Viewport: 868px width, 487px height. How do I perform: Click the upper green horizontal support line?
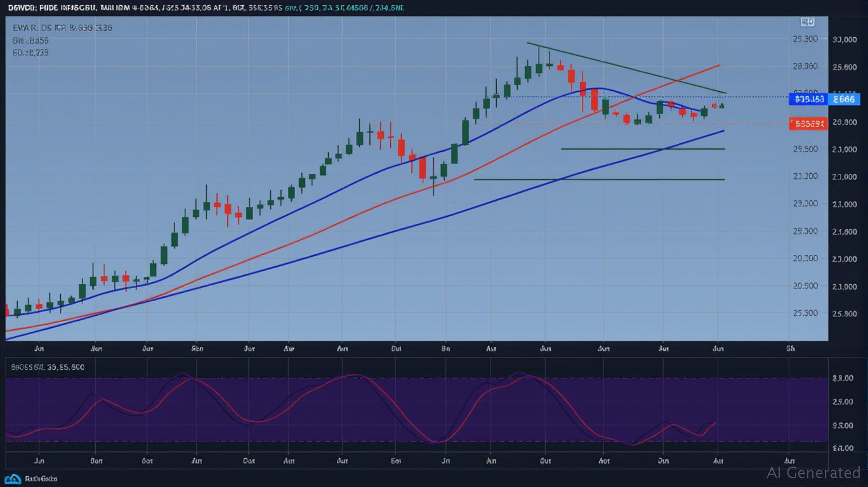click(x=643, y=149)
